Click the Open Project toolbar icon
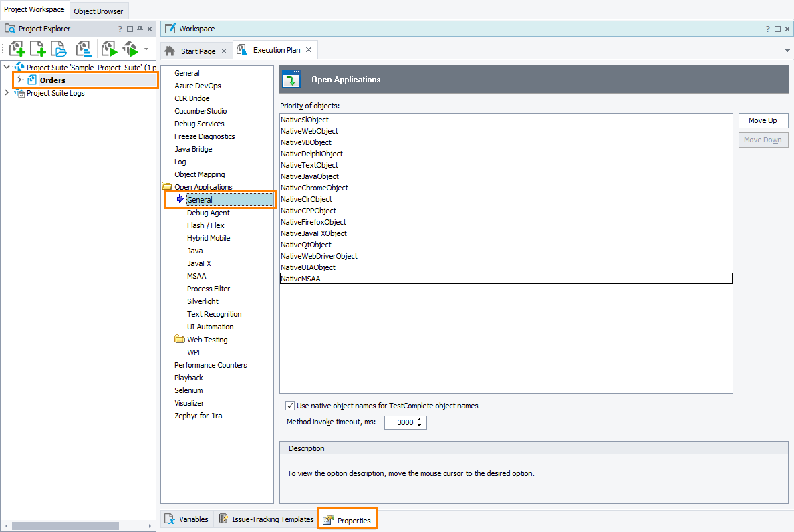The width and height of the screenshot is (794, 532). pyautogui.click(x=58, y=49)
